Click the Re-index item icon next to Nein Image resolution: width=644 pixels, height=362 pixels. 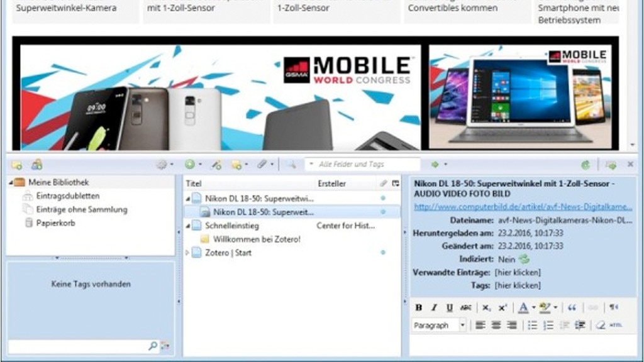point(524,259)
